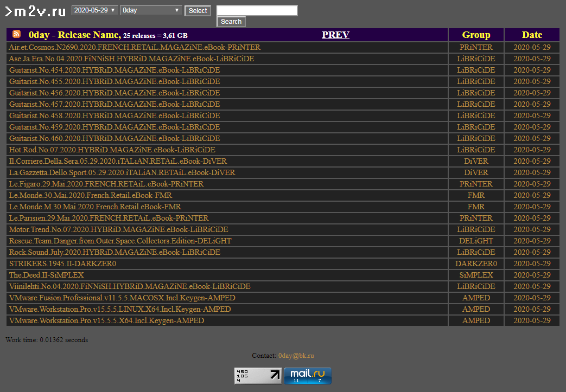Open VMware.Workstation.Pro.v15.5.5.X64.Incl.Keygen release
The height and width of the screenshot is (392, 566).
106,320
